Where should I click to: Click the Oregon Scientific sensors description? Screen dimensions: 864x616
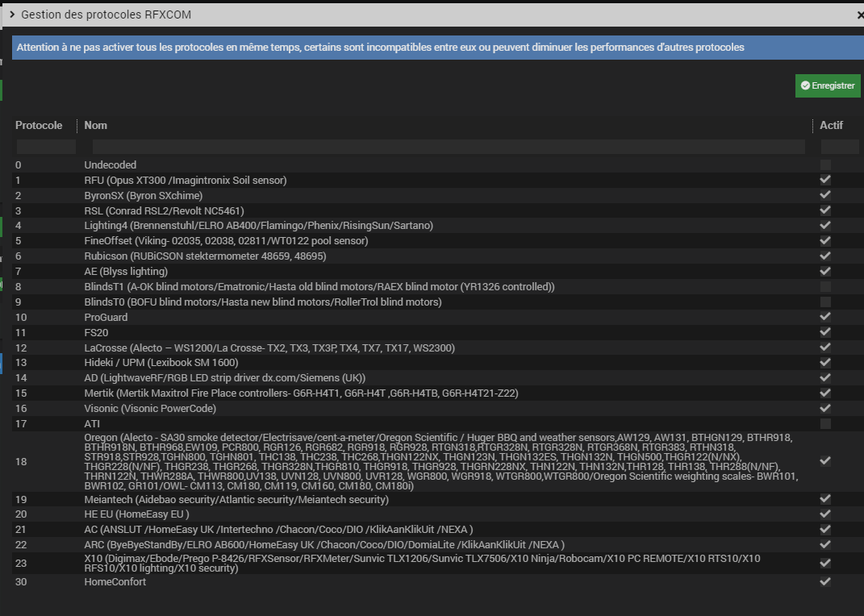tap(440, 461)
